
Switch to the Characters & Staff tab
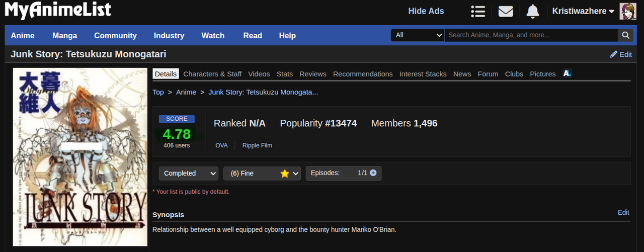(212, 74)
